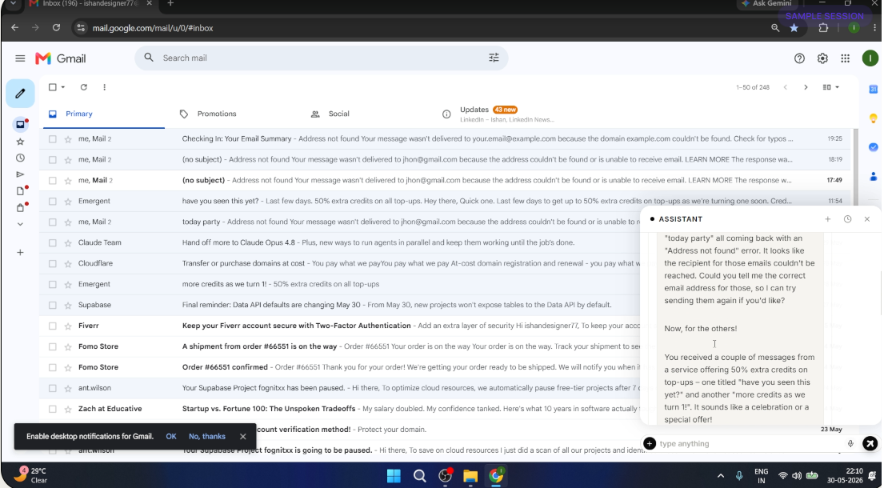Go to next page of mail
The width and height of the screenshot is (882, 488).
(x=806, y=87)
